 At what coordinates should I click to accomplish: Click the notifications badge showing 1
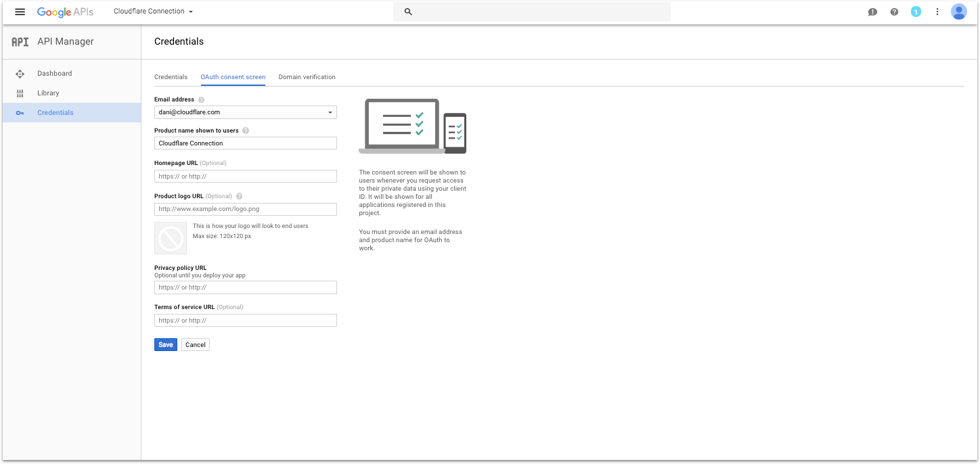(916, 11)
